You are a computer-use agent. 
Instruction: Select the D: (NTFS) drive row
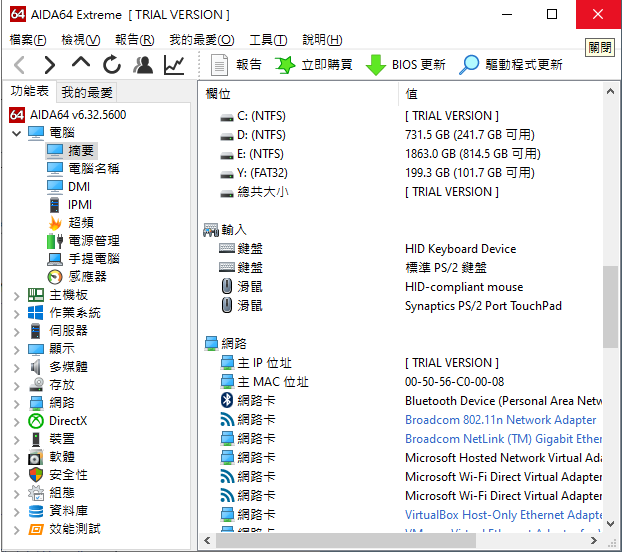402,135
